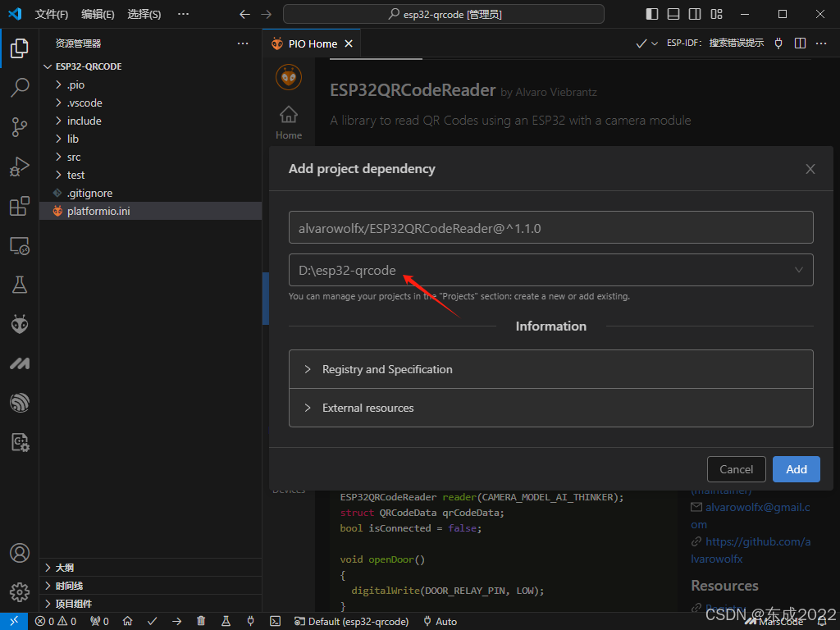Image resolution: width=840 pixels, height=630 pixels.
Task: Open Run and Debug view icon
Action: (x=20, y=167)
